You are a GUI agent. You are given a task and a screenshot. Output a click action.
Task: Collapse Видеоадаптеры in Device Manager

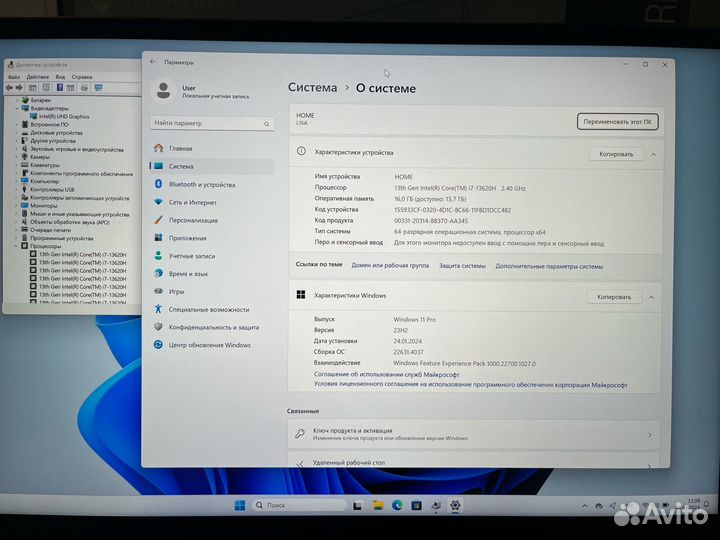click(17, 108)
